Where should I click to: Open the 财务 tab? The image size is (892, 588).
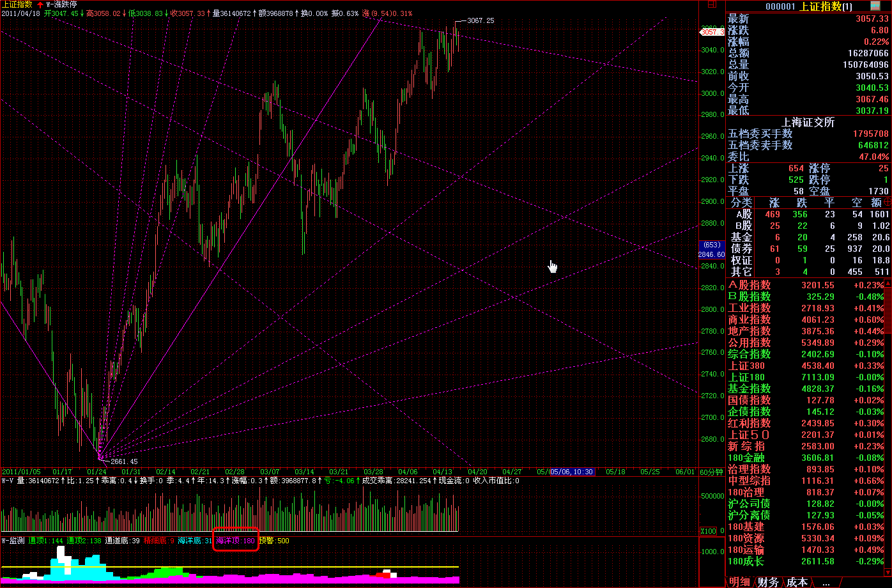769,582
